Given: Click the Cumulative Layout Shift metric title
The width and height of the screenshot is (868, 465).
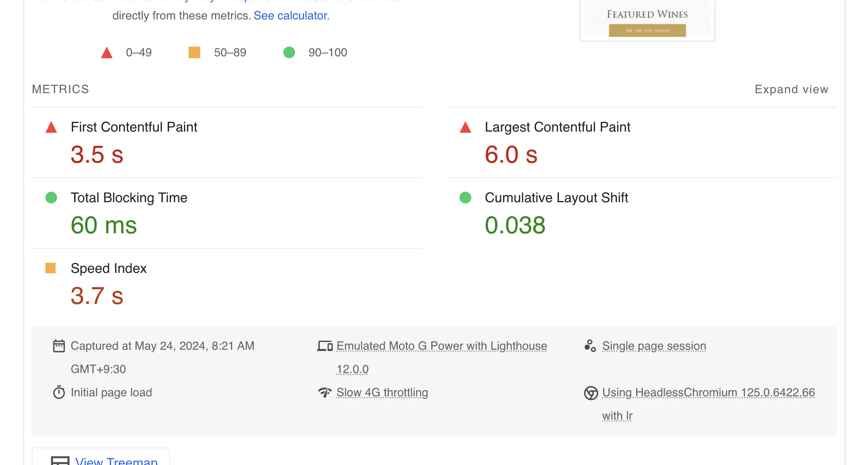Looking at the screenshot, I should [556, 198].
